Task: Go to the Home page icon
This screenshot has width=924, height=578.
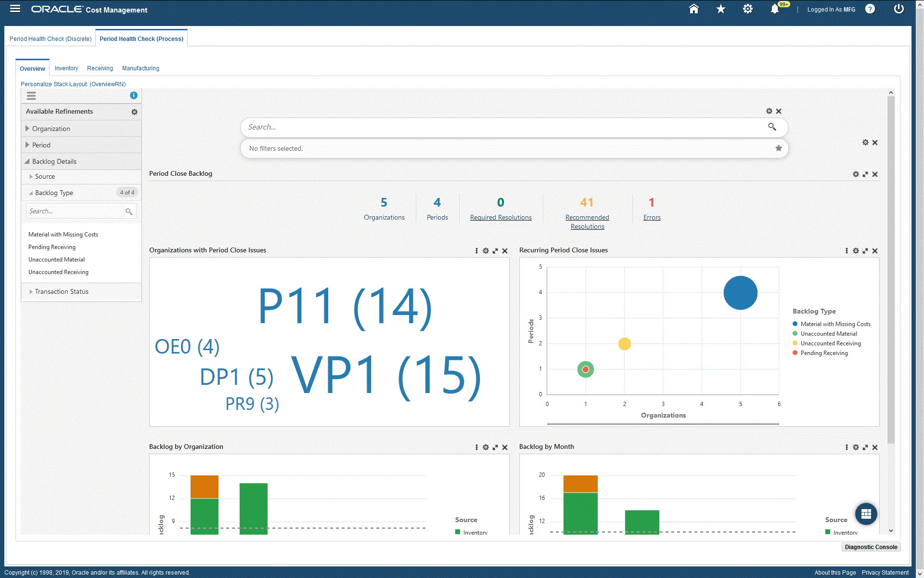Action: coord(693,9)
